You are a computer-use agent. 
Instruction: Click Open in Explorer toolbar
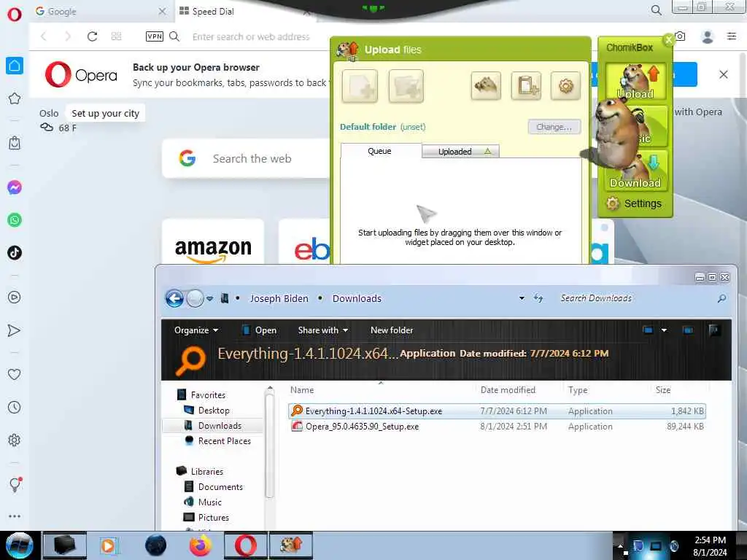coord(260,330)
